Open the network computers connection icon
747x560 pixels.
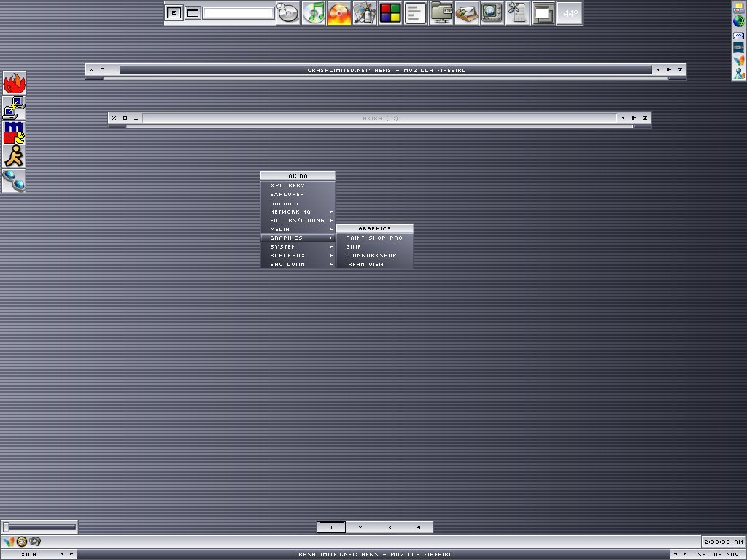click(15, 108)
